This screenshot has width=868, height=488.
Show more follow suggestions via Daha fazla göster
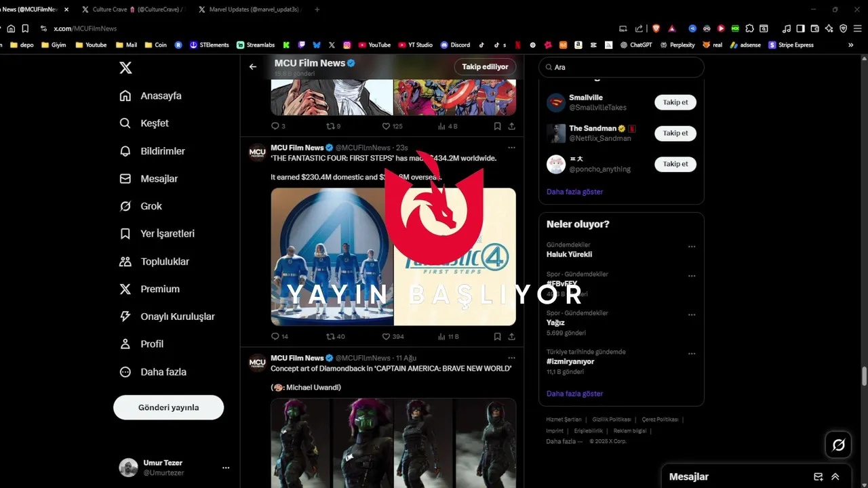[574, 192]
